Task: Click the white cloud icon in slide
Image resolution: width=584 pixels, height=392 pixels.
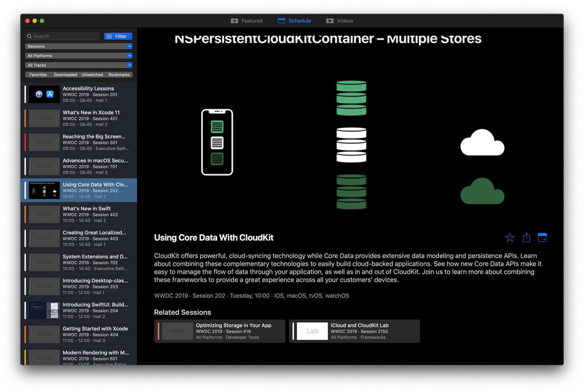Action: coord(482,143)
